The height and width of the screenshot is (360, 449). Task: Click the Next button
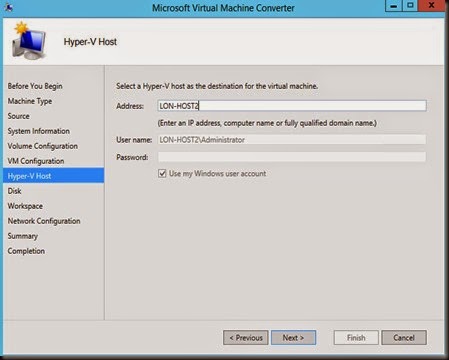pos(293,338)
